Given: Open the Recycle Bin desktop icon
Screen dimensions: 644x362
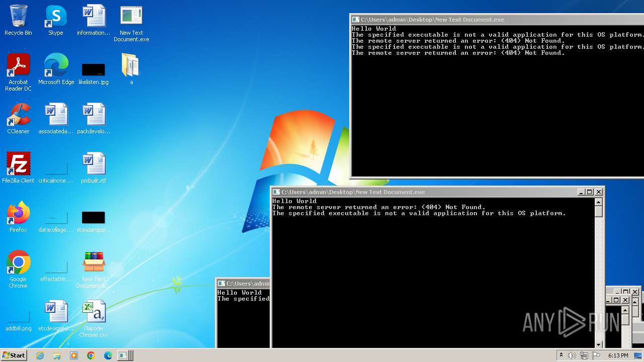Looking at the screenshot, I should click(18, 20).
